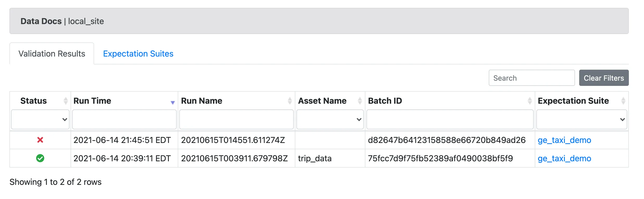Viewport: 644px width, 199px height.
Task: Click the green success checkmark icon
Action: coord(40,158)
